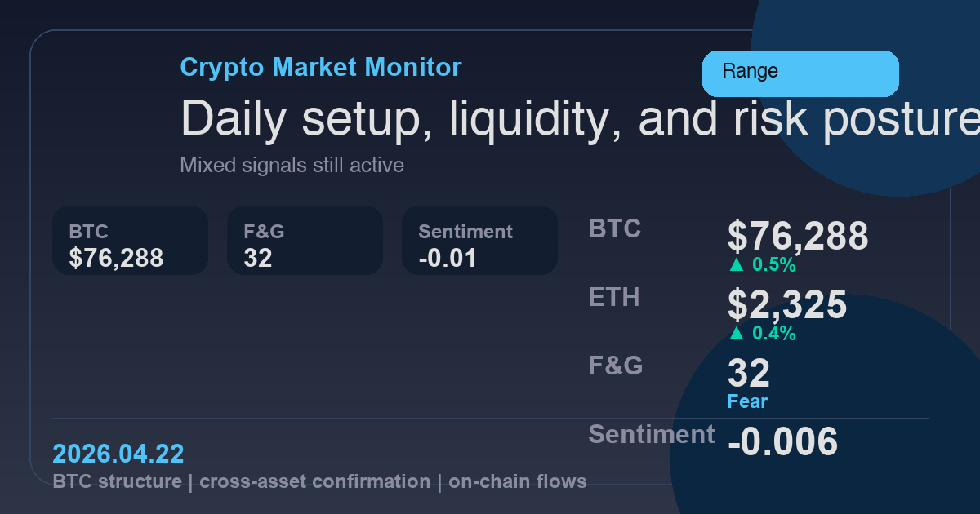This screenshot has width=980, height=514.
Task: Click the Mixed signals still active subtitle
Action: click(292, 166)
